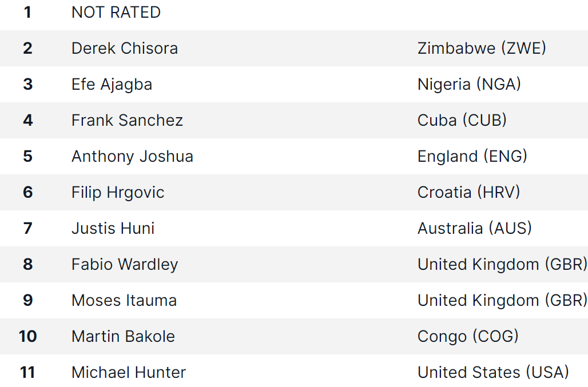Click Zimbabwe (ZWE) country cell

coord(482,49)
